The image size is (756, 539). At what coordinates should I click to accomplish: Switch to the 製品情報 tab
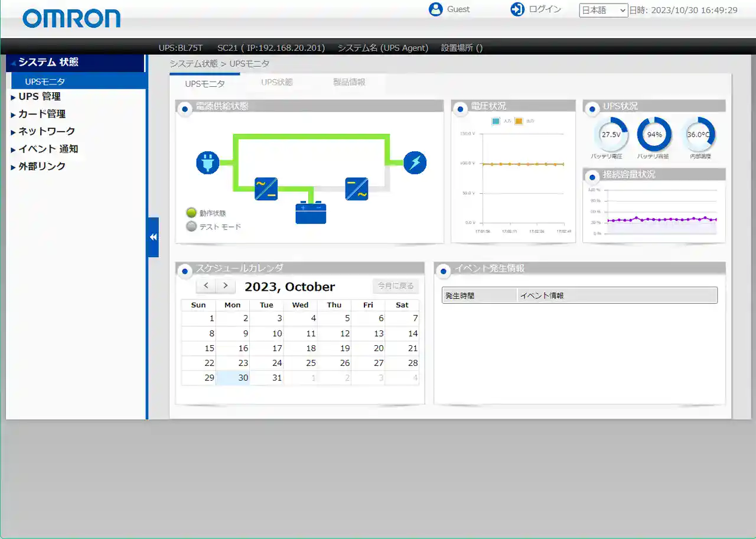(x=349, y=83)
